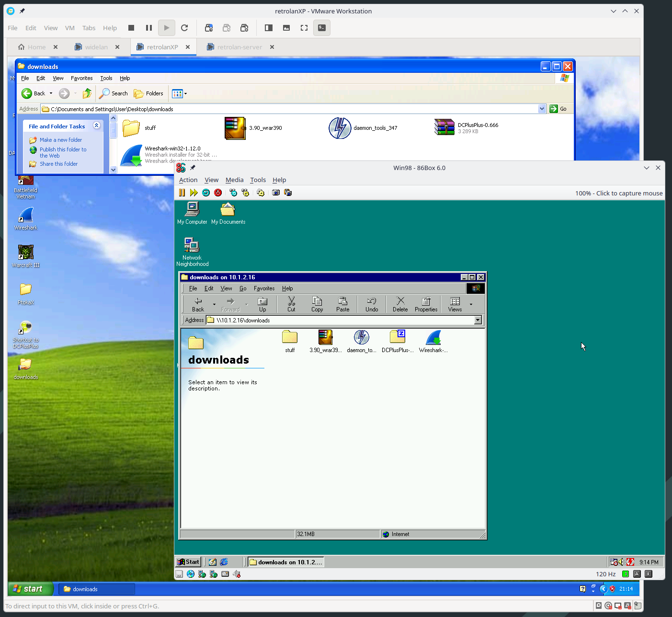Screen dimensions: 672x617
Task: Toggle the VMware sidebar library panel
Action: [269, 28]
